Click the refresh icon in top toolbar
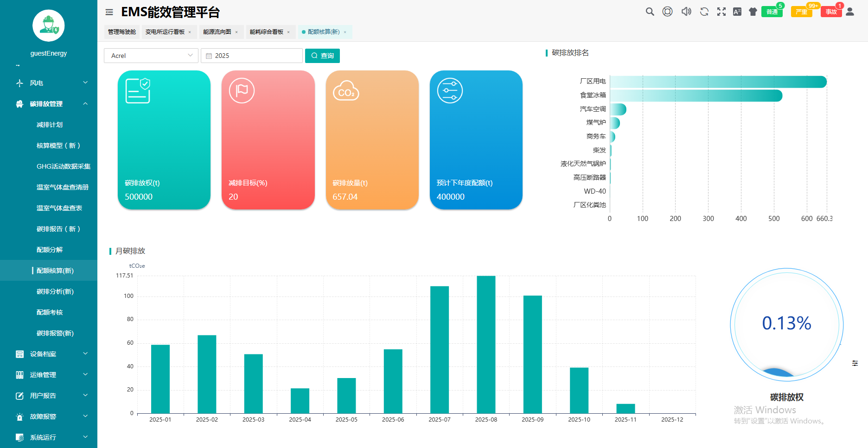This screenshot has width=868, height=448. coord(704,12)
